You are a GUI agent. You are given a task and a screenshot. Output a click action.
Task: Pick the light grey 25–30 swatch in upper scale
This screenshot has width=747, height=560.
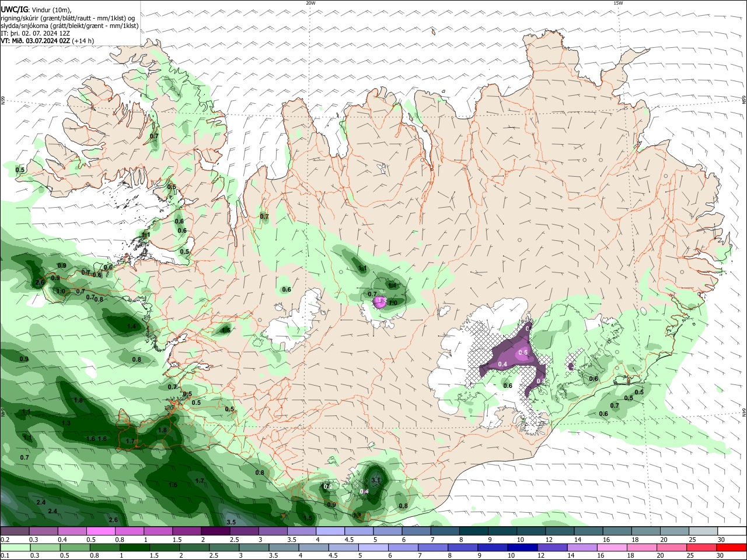click(704, 531)
